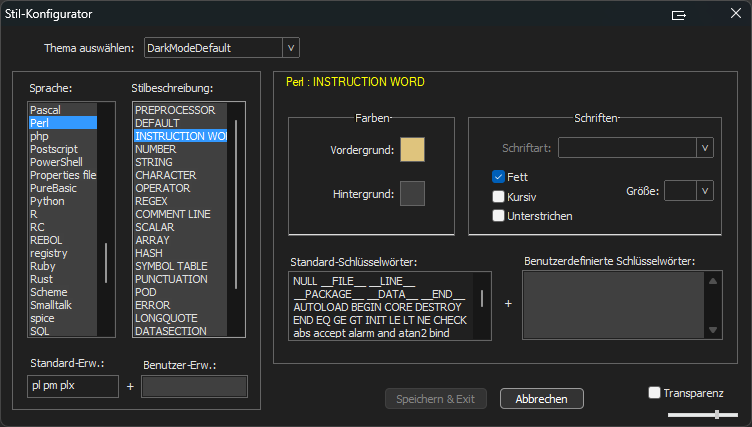
Task: Click the Benutzer-Erw. input field
Action: (x=194, y=386)
